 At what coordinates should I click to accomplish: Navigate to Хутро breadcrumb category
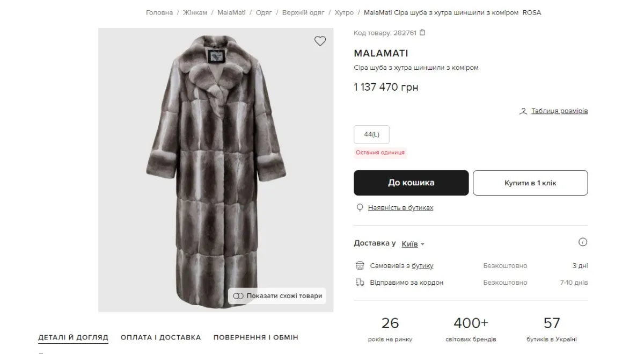tap(344, 12)
